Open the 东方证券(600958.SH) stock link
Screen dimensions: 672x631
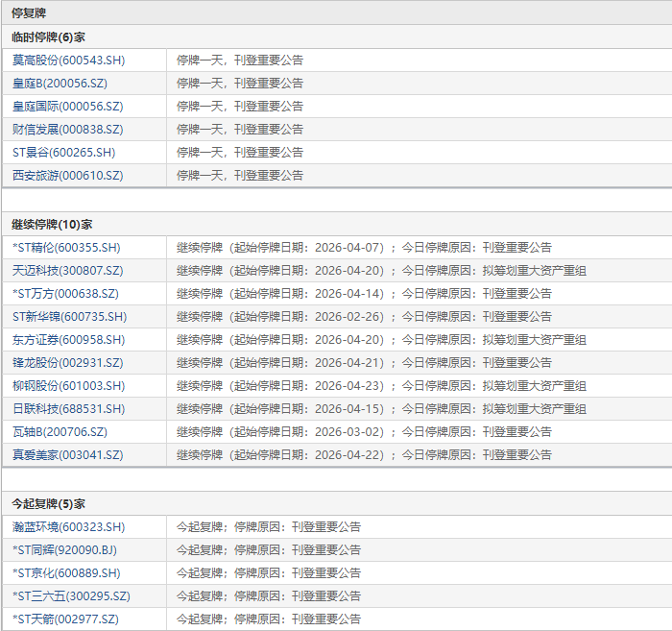68,340
